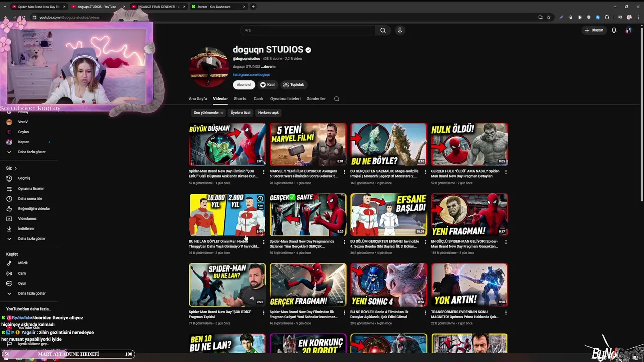
Task: Open the Topluluk community button
Action: coord(293,85)
